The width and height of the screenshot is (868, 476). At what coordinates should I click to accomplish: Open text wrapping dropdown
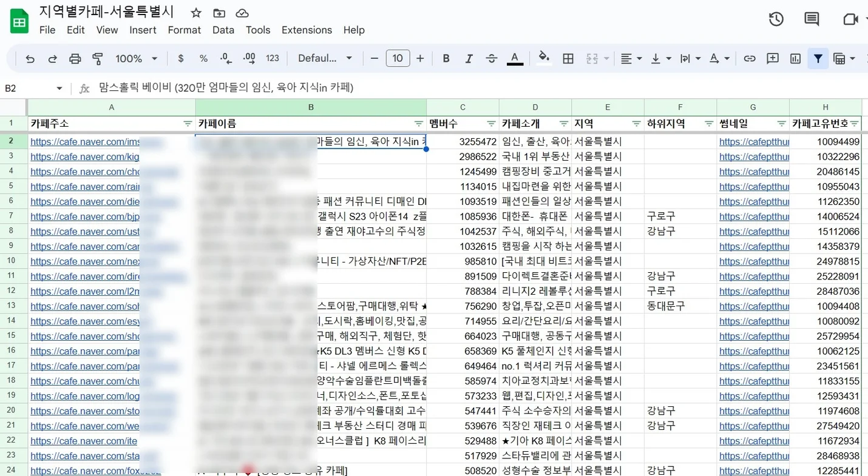click(690, 59)
